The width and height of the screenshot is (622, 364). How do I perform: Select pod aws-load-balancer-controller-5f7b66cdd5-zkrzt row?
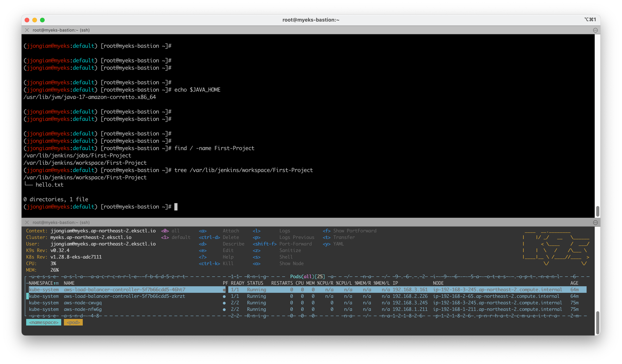[124, 296]
